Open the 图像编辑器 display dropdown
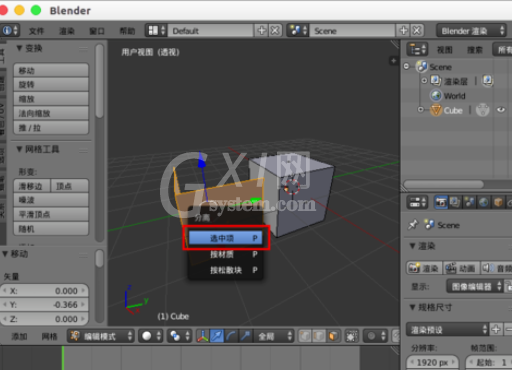The image size is (512, 370). [x=475, y=286]
